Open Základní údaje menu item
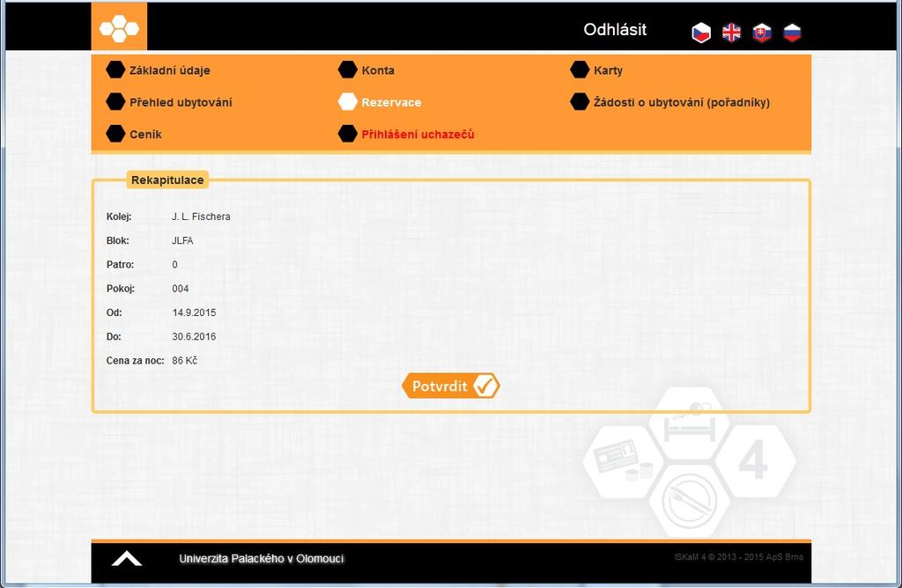The width and height of the screenshot is (902, 588). [x=170, y=70]
